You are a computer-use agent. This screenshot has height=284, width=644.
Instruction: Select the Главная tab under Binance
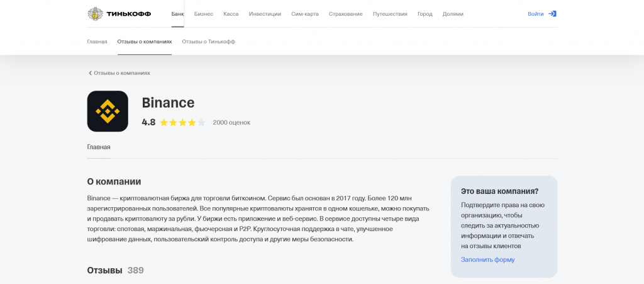tap(99, 147)
